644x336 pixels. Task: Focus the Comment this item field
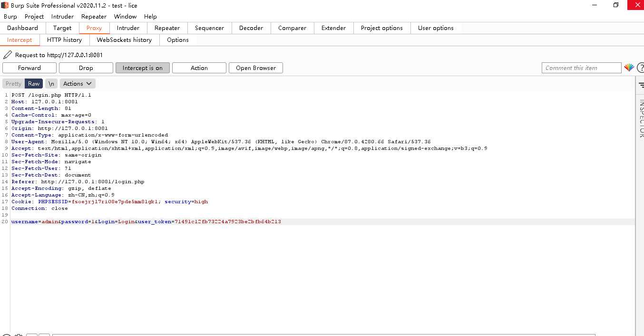pos(581,68)
